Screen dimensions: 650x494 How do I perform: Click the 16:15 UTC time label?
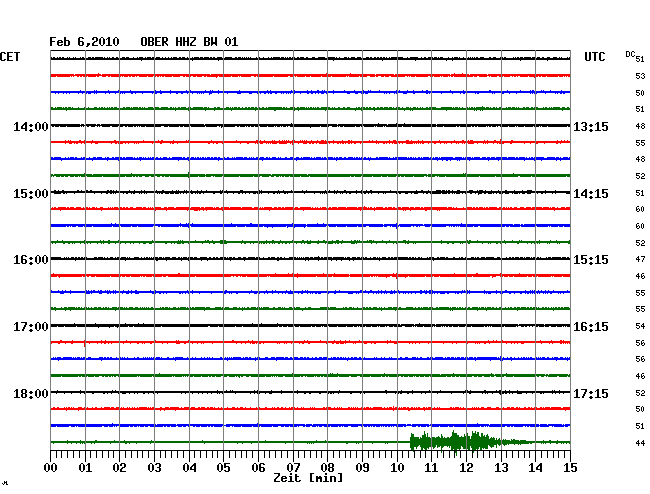click(591, 327)
